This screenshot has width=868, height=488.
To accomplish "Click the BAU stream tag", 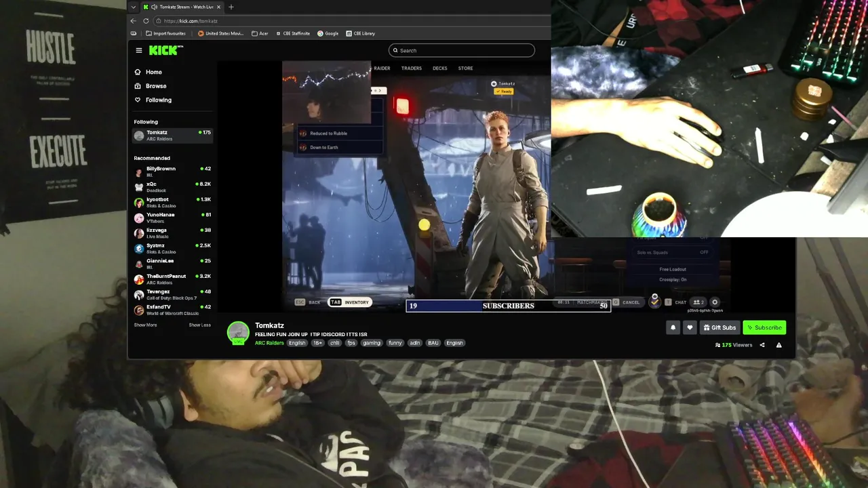I will 433,343.
